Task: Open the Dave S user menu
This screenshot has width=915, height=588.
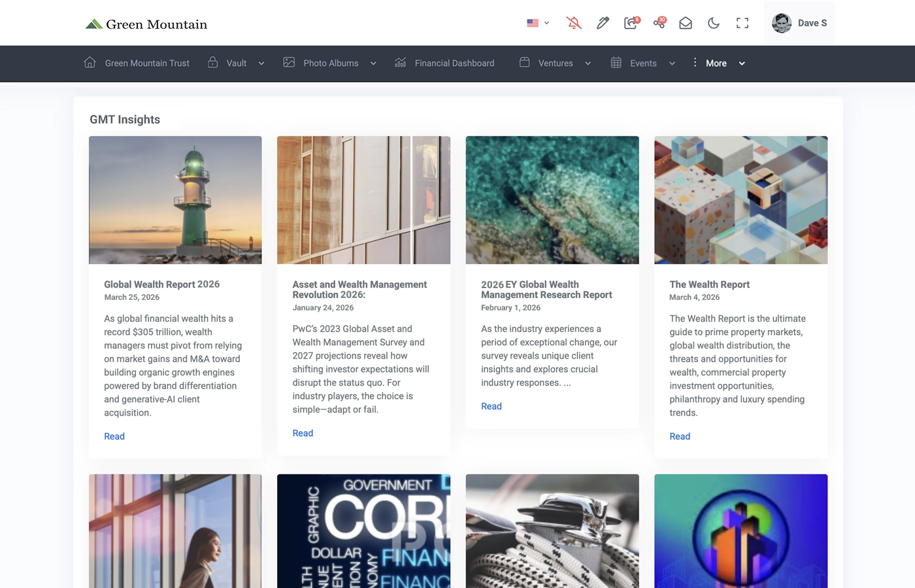Action: (799, 23)
